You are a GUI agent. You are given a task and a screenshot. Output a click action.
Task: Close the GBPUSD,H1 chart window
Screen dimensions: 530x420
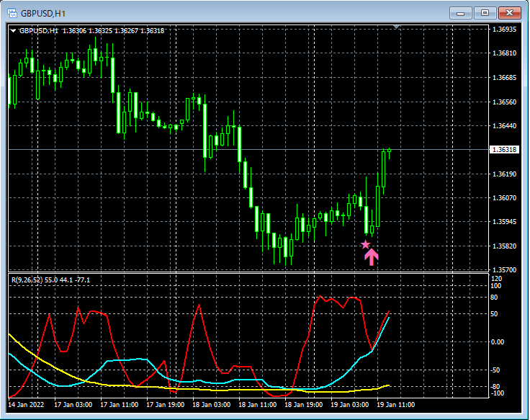click(x=509, y=13)
